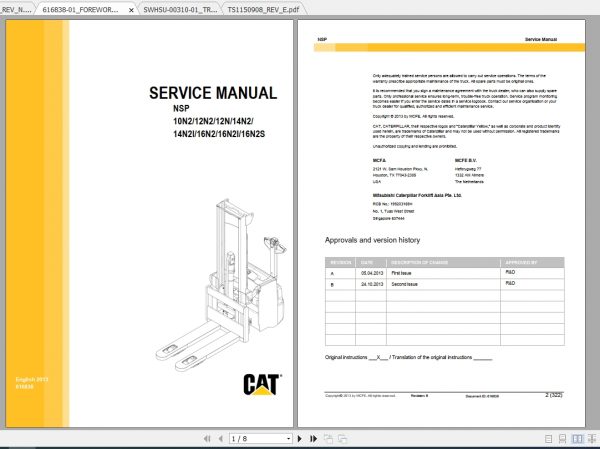Switch to continuous page layout

562,439
